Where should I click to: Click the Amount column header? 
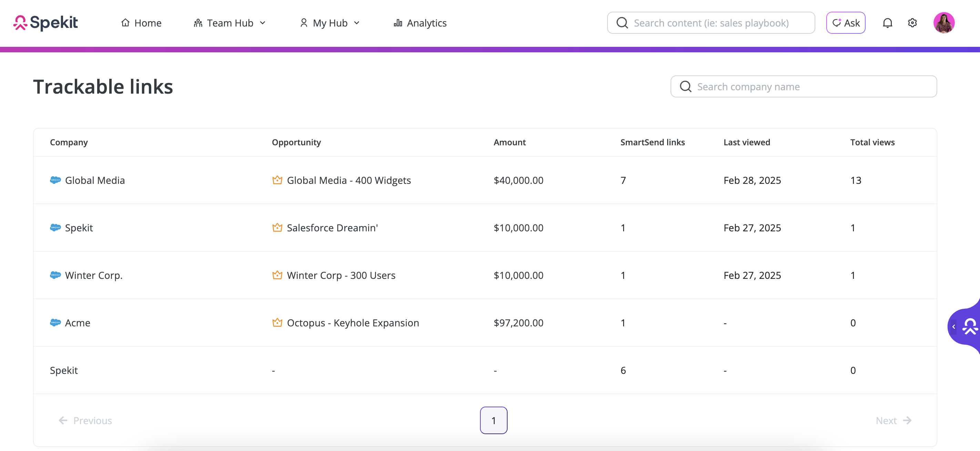click(x=509, y=143)
